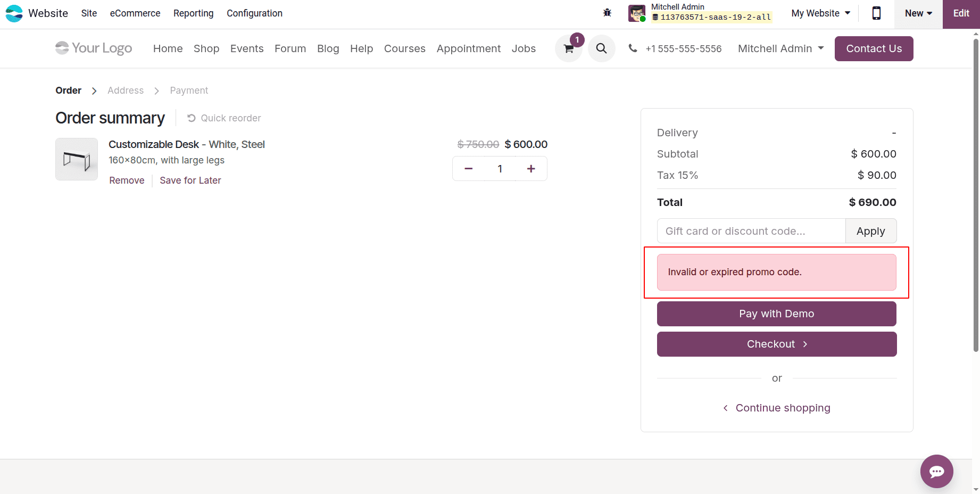Image resolution: width=980 pixels, height=494 pixels.
Task: Save the desk for later
Action: 190,180
